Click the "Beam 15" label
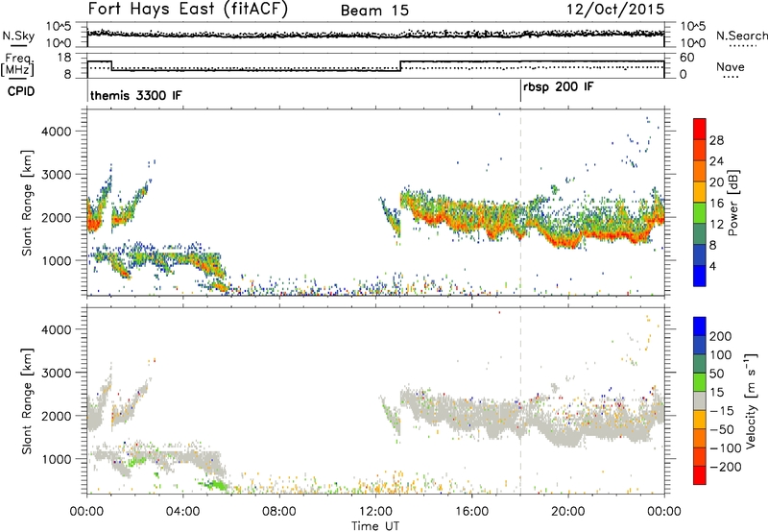 click(x=374, y=11)
